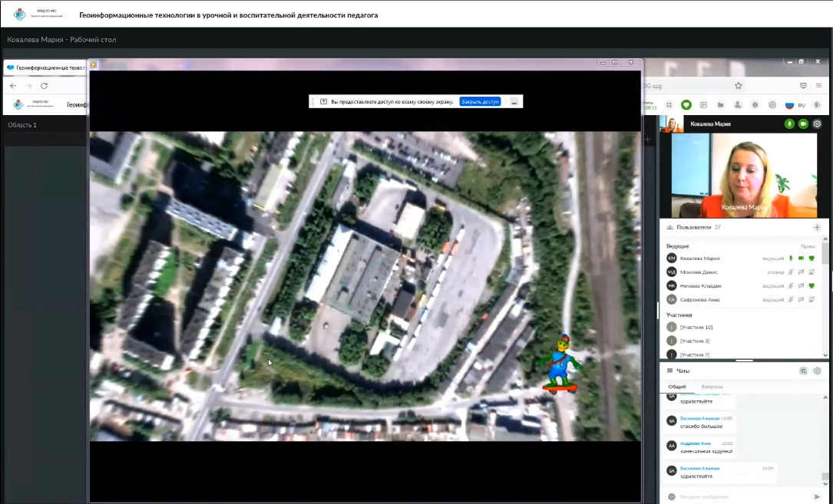Select the Общий chat tab

[x=676, y=387]
